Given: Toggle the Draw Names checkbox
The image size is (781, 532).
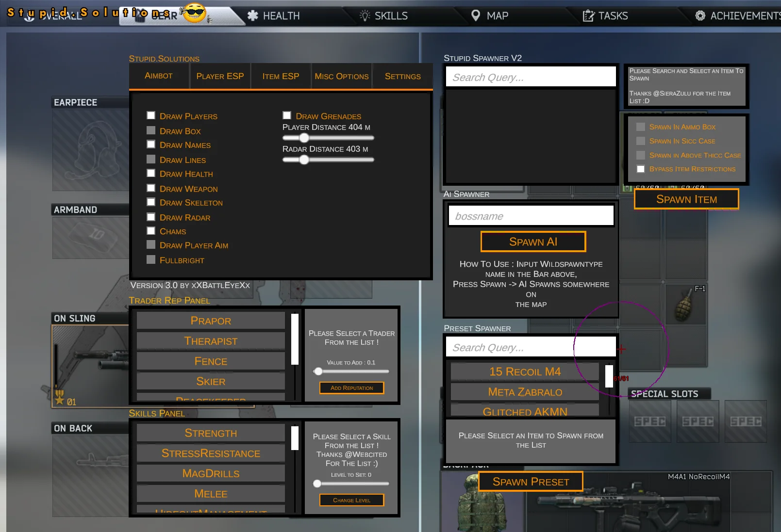Looking at the screenshot, I should [x=151, y=145].
